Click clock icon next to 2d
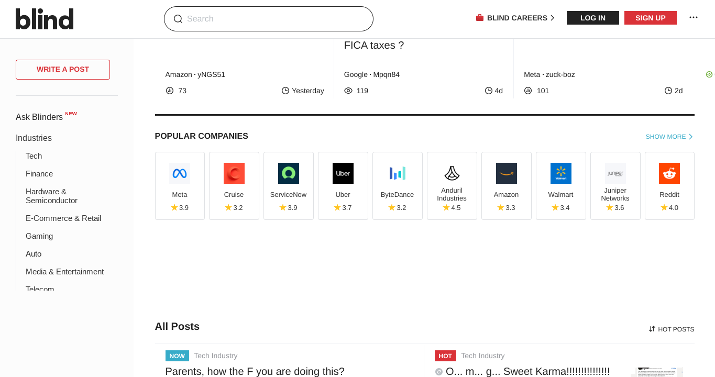This screenshot has width=715, height=377. [668, 91]
